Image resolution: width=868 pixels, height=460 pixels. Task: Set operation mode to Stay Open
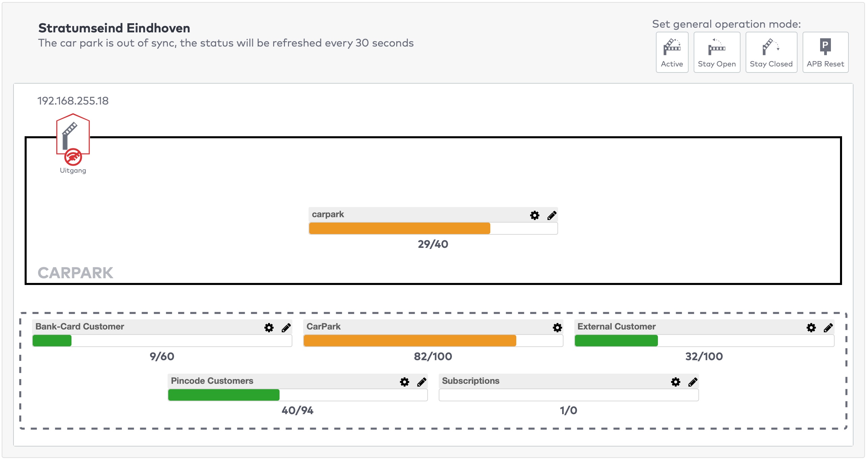(717, 52)
